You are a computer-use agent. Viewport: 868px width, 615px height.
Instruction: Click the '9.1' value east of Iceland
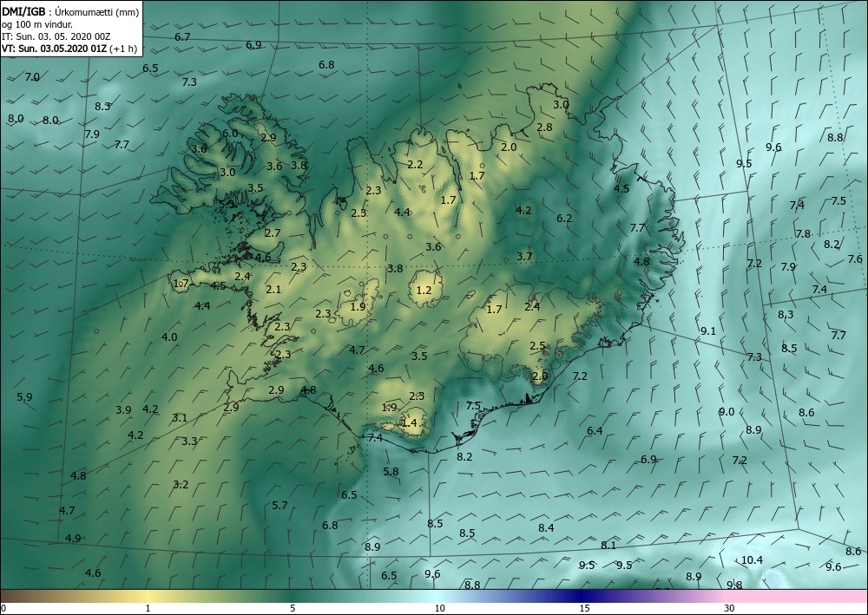pyautogui.click(x=708, y=331)
